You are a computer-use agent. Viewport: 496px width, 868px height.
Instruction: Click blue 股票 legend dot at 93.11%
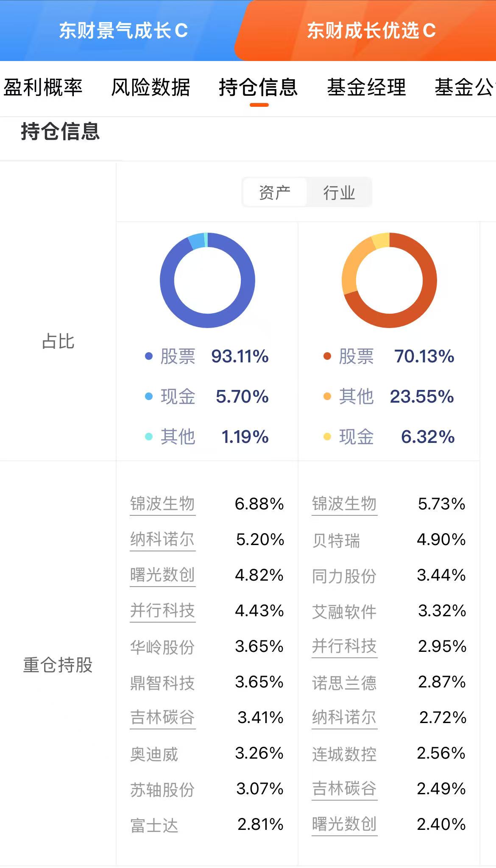149,356
